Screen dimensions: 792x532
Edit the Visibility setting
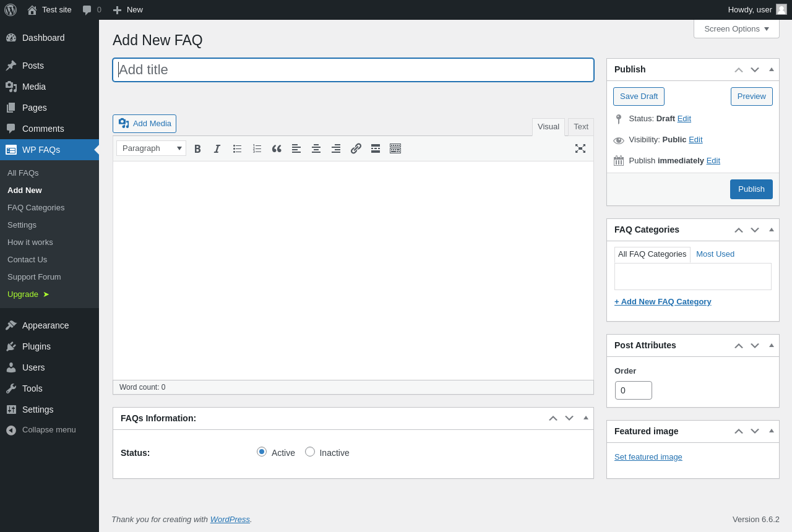point(695,140)
